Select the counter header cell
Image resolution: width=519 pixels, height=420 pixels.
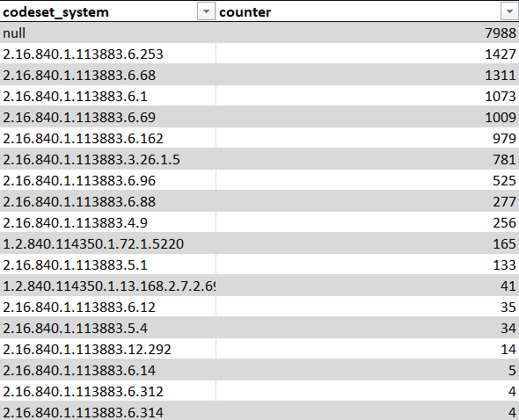tap(368, 11)
